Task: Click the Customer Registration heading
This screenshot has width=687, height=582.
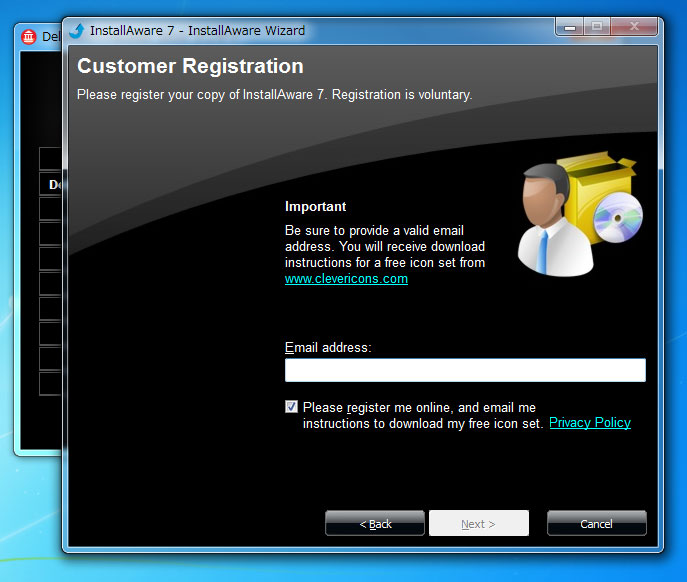Action: pos(190,66)
